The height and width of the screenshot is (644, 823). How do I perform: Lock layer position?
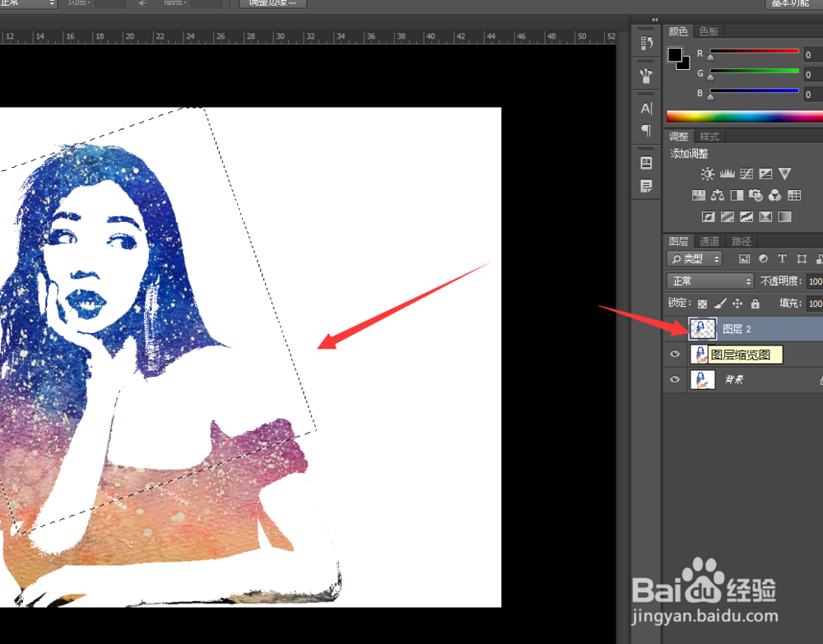[x=737, y=303]
